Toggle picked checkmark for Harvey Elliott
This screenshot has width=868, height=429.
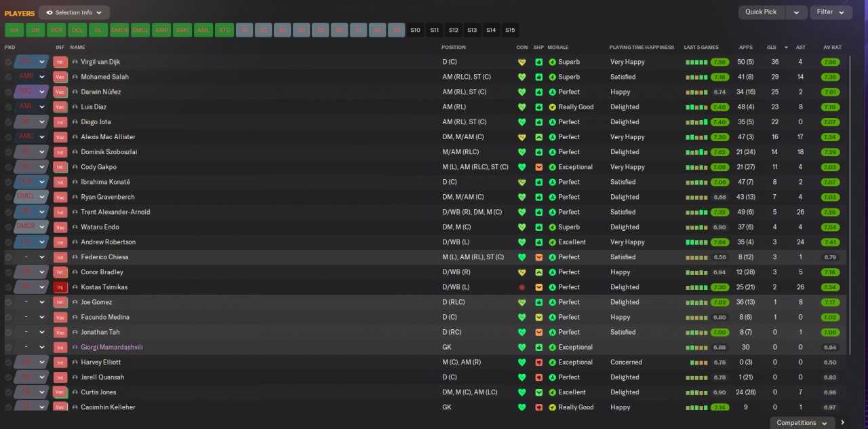click(8, 362)
